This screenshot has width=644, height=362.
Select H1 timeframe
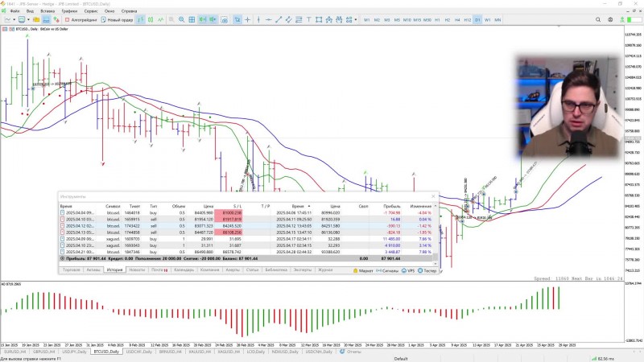point(437,19)
